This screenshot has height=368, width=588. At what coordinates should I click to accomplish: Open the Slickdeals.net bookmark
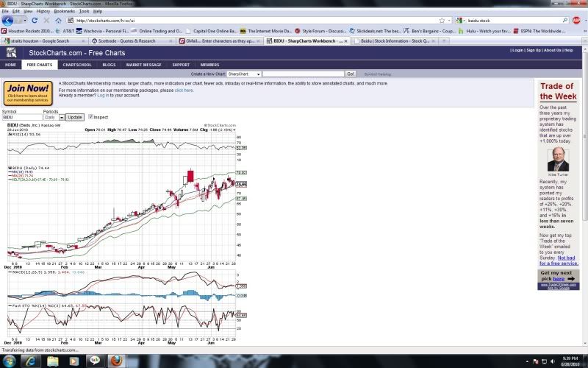click(375, 31)
